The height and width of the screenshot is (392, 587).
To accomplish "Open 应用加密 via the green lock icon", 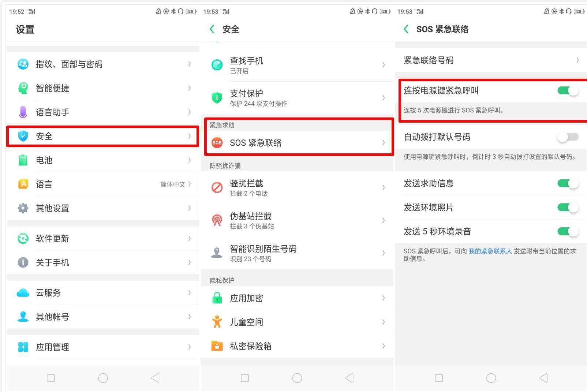I will pos(217,298).
